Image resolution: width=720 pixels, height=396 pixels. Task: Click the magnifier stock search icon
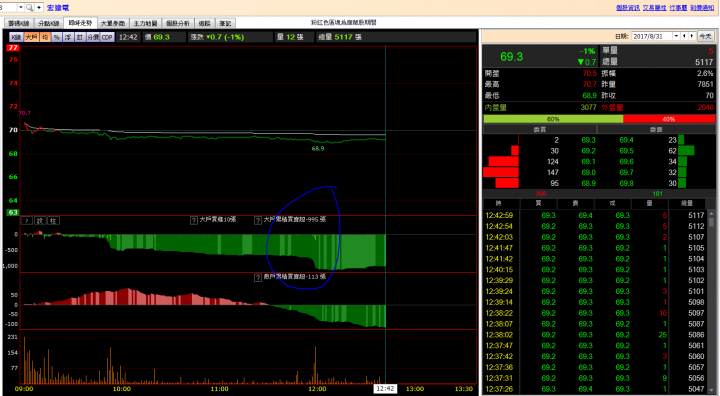pos(29,7)
